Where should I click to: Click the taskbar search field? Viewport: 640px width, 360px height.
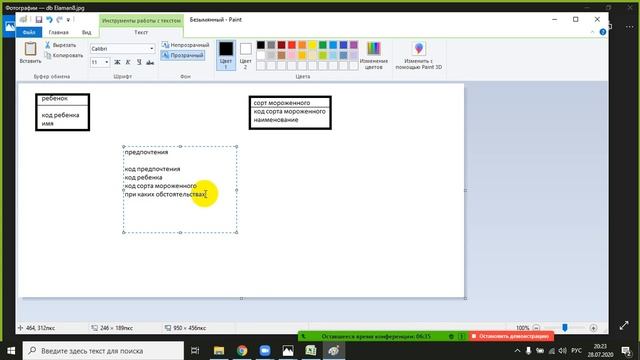click(103, 351)
